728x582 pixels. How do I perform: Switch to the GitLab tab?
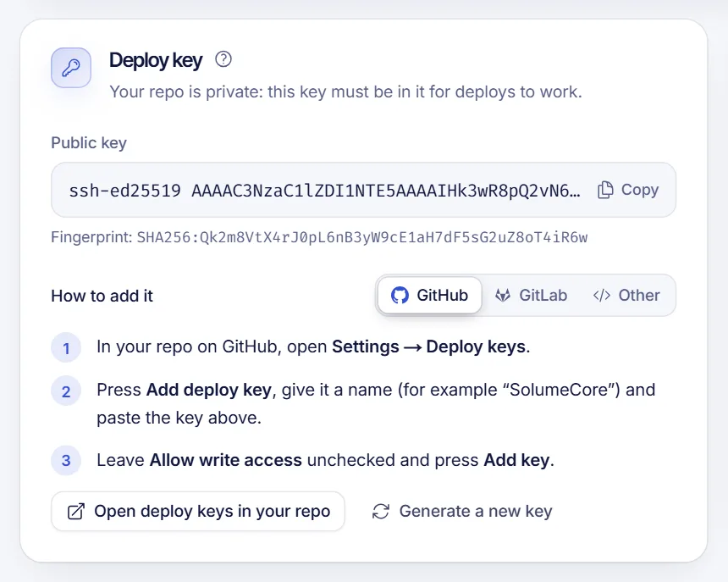click(531, 296)
